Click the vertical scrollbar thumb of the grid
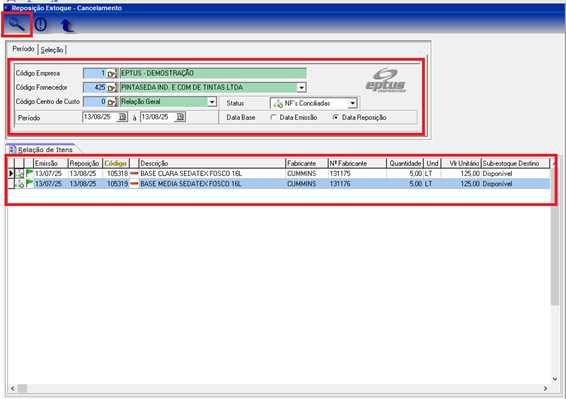 pyautogui.click(x=555, y=238)
